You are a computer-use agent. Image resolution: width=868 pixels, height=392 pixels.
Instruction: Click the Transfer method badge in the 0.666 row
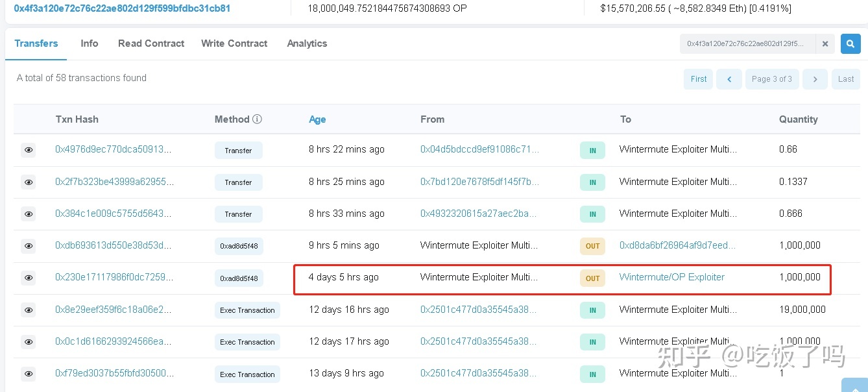(238, 214)
